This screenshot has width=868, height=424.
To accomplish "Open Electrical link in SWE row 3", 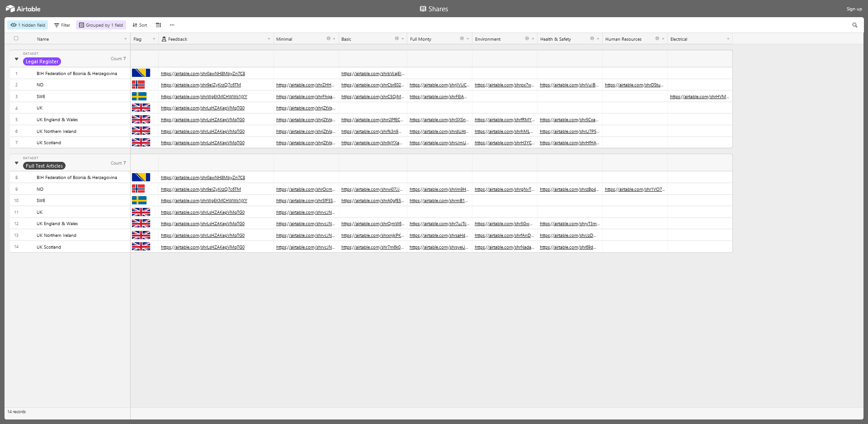I will (x=699, y=97).
